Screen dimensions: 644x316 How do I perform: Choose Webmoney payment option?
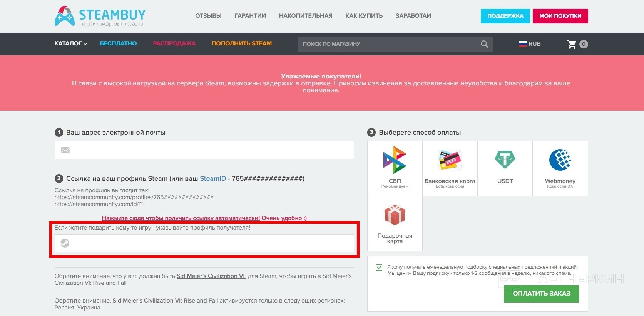coord(560,169)
